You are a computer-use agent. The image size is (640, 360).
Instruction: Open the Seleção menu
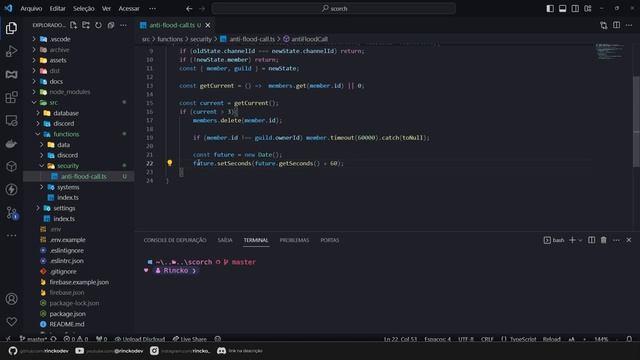(x=84, y=9)
